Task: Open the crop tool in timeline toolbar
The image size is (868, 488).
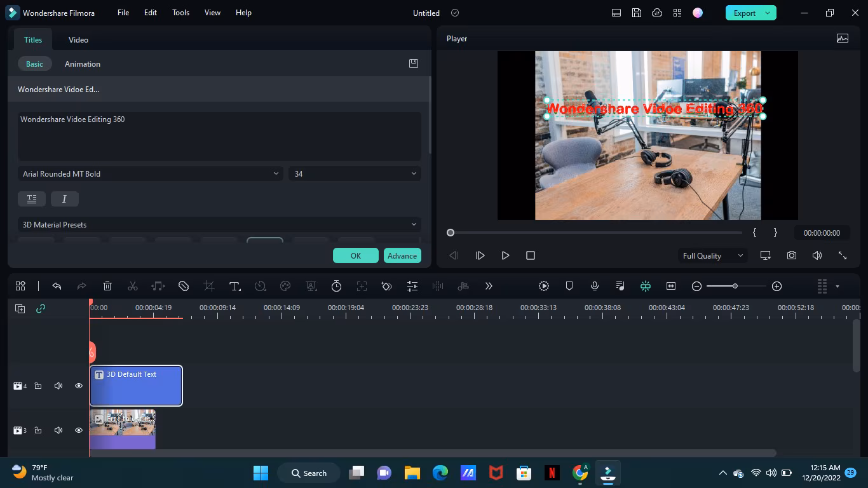Action: coord(209,286)
